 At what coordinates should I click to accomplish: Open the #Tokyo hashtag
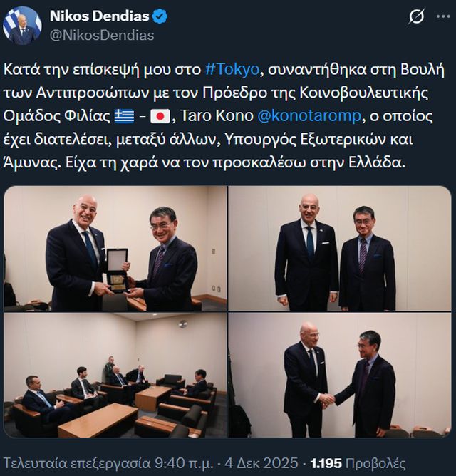tap(232, 70)
